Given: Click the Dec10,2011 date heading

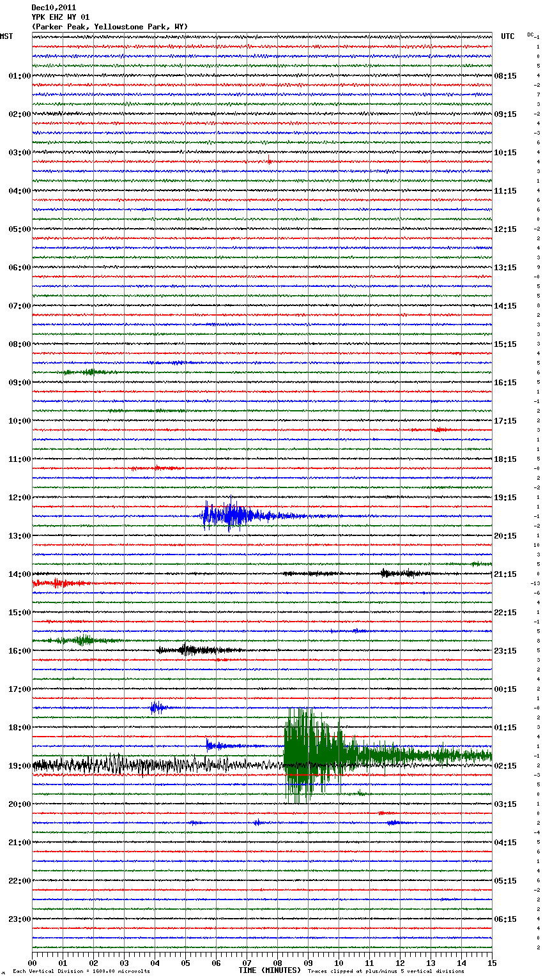Looking at the screenshot, I should [x=54, y=8].
